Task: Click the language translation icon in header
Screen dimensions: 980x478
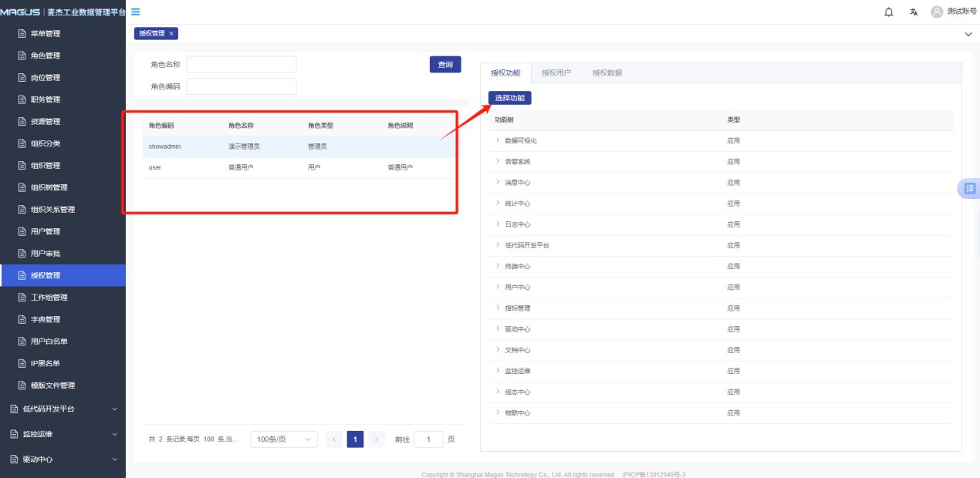Action: pos(914,12)
